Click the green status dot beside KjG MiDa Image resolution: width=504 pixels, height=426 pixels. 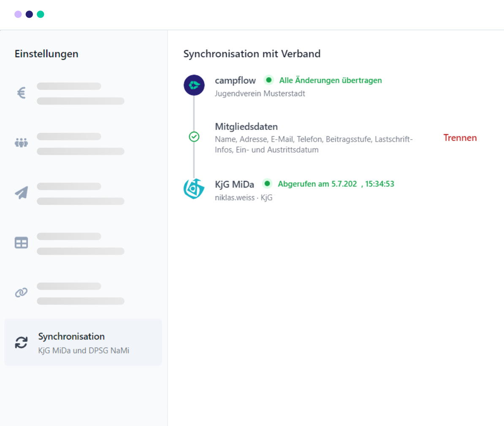tap(268, 184)
